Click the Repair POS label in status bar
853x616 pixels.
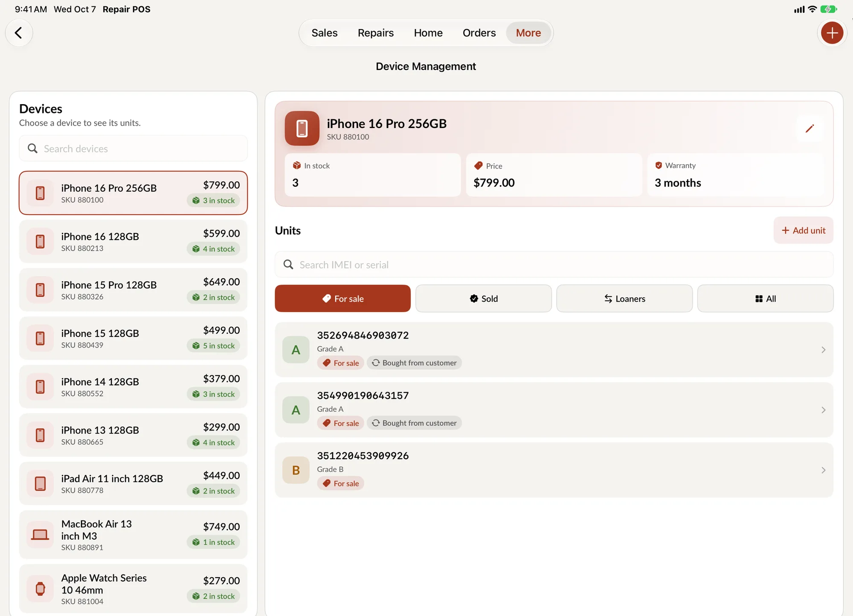click(x=126, y=9)
